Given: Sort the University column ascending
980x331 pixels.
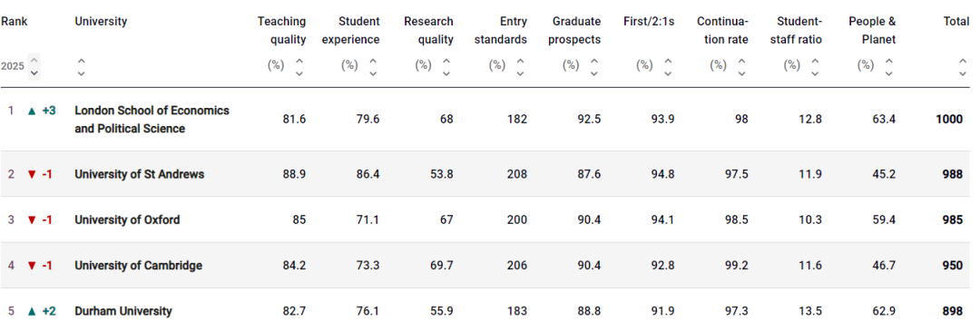Looking at the screenshot, I should [x=82, y=61].
